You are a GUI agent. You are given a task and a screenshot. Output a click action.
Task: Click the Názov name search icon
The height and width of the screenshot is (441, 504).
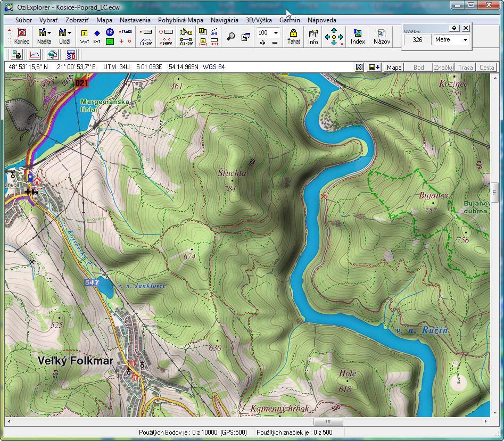coord(382,37)
